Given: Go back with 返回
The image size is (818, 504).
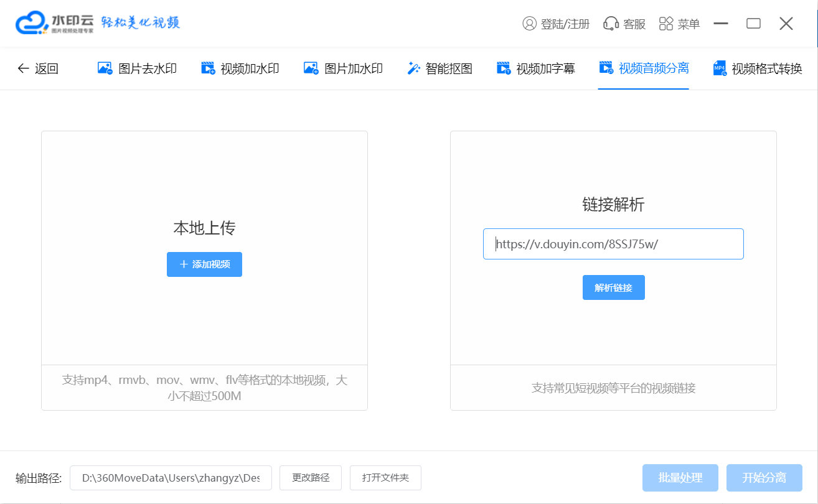Looking at the screenshot, I should point(47,68).
